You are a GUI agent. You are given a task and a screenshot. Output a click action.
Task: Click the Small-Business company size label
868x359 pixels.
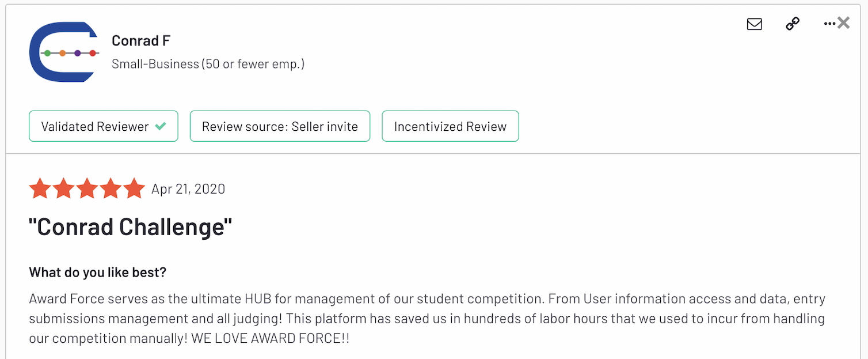(x=208, y=64)
